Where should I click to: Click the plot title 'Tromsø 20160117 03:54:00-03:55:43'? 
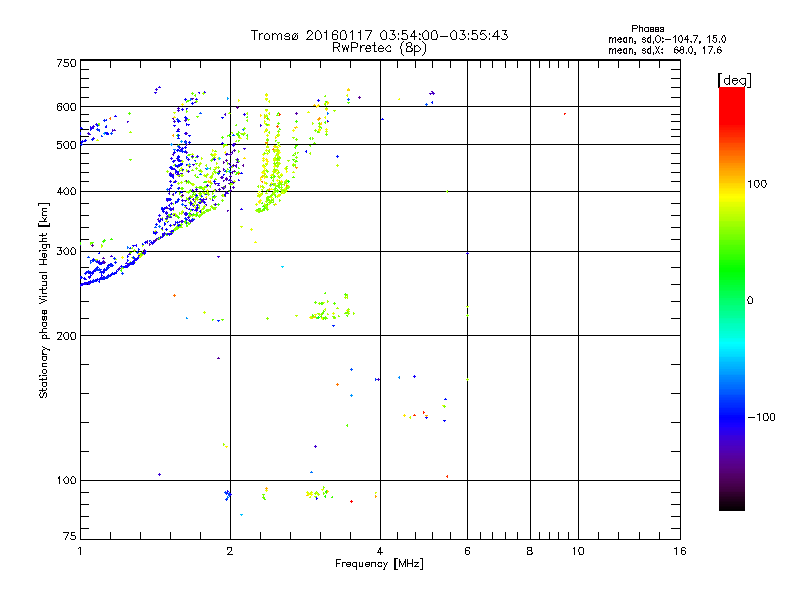(379, 35)
